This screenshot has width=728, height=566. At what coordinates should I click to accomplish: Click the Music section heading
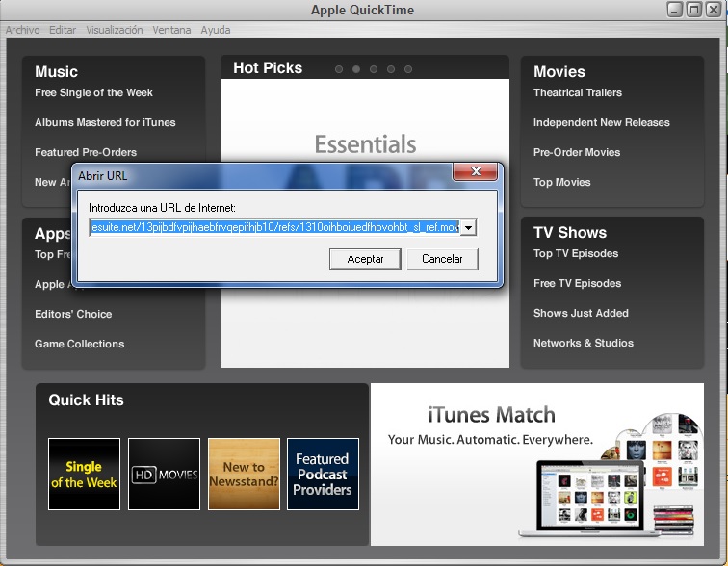coord(56,72)
